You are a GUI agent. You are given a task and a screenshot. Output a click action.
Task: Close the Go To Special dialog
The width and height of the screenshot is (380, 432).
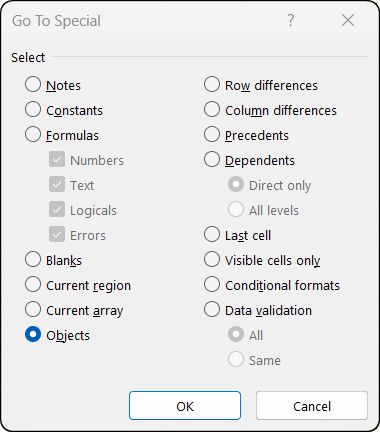[348, 20]
